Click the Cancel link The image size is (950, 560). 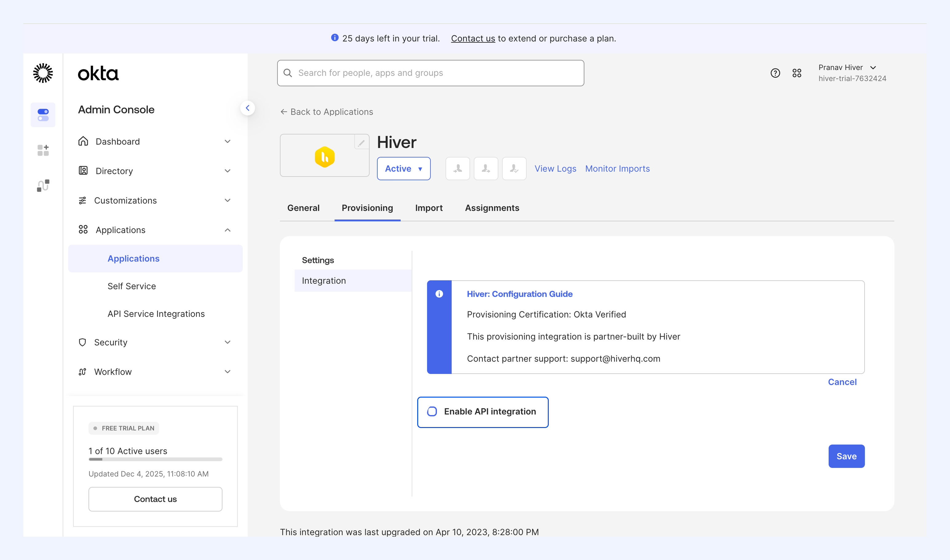pyautogui.click(x=842, y=382)
